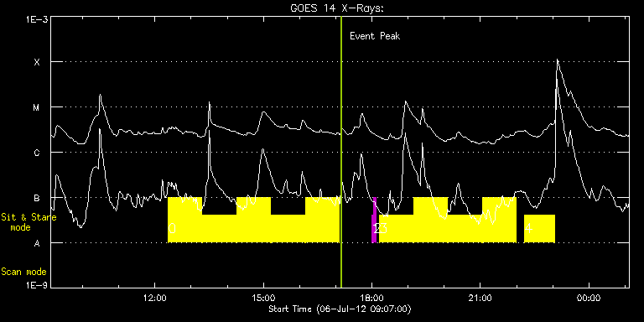
Task: Click the 21:00 time axis label
Action: click(480, 298)
